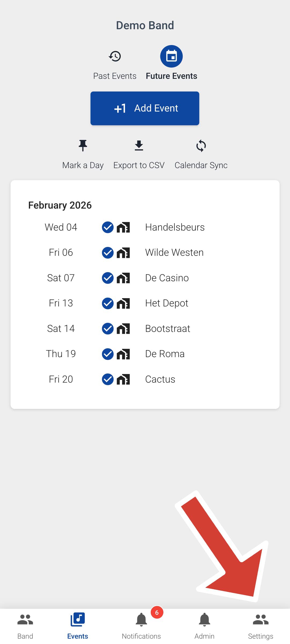Toggle the confirmed checkmark for Sat 07
The height and width of the screenshot is (644, 290).
point(108,278)
